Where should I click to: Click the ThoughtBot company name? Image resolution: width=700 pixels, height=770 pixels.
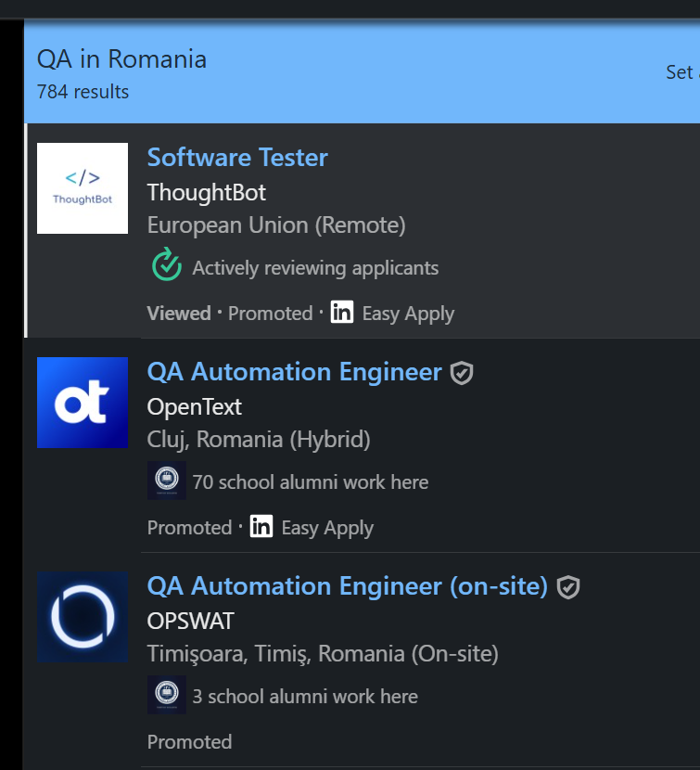207,193
